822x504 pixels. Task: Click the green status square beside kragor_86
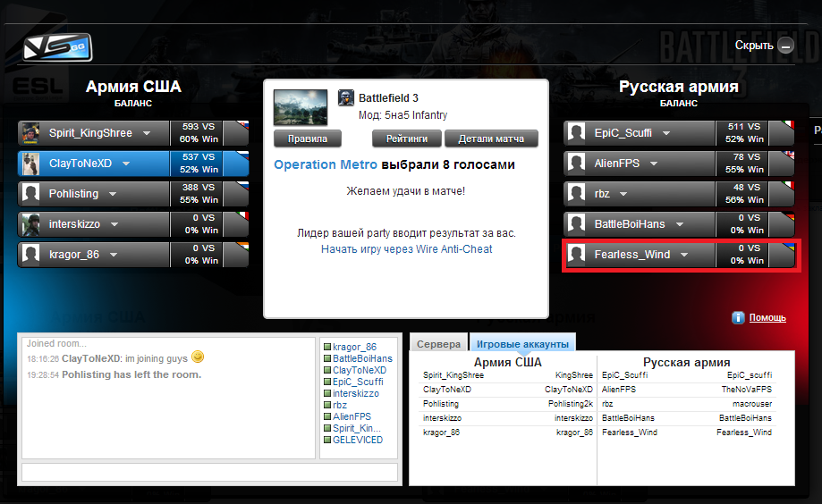(327, 347)
